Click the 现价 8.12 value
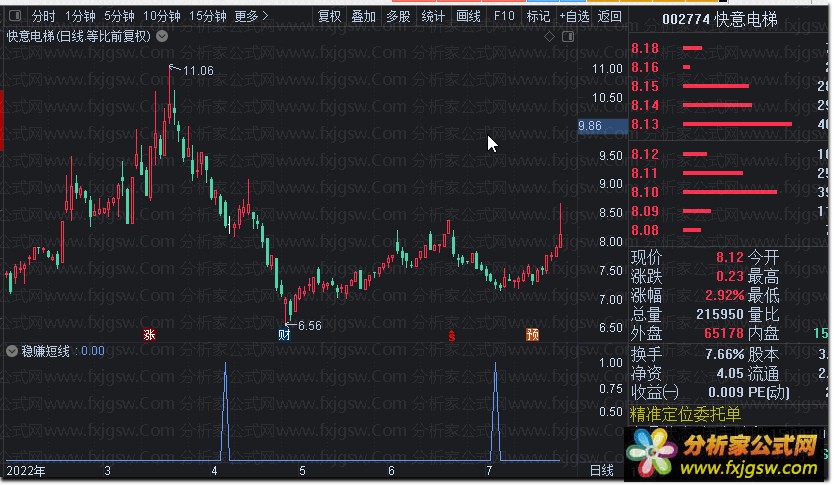834x485 pixels. [729, 257]
